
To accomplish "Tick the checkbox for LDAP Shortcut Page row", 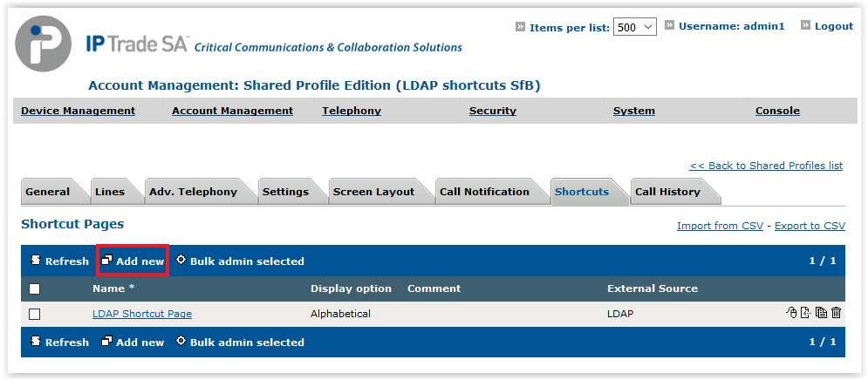I will (x=34, y=314).
